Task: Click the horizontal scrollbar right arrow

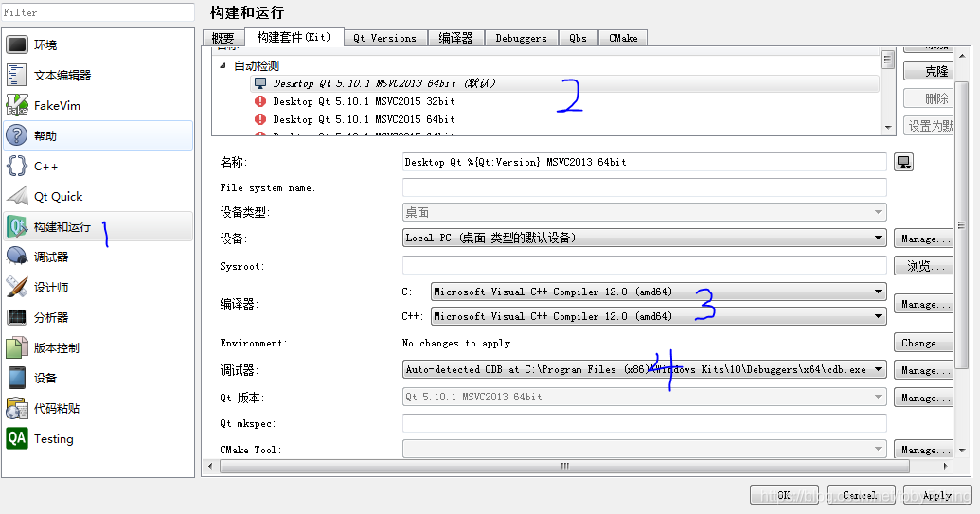Action: point(946,466)
